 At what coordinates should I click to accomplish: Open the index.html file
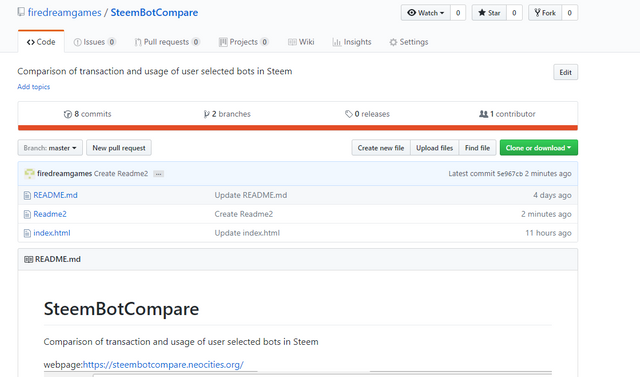tap(52, 233)
